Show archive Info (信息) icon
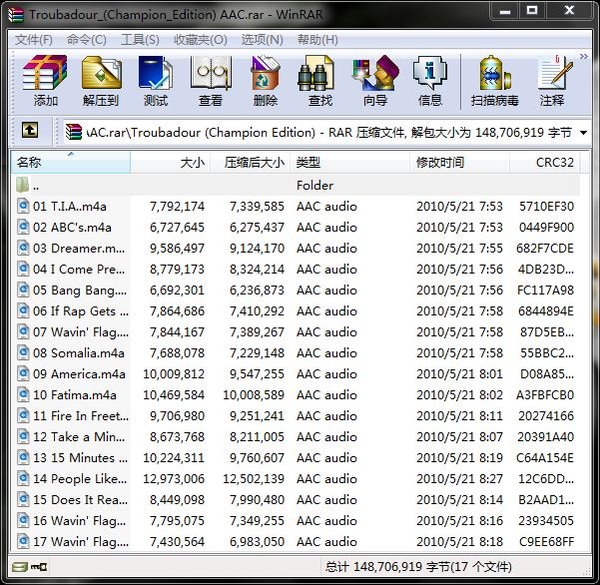 tap(430, 81)
